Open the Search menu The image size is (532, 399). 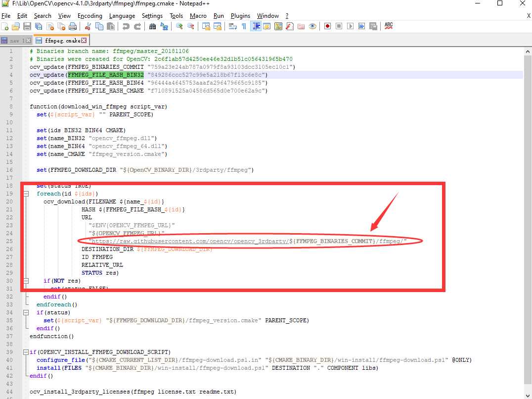click(x=43, y=16)
